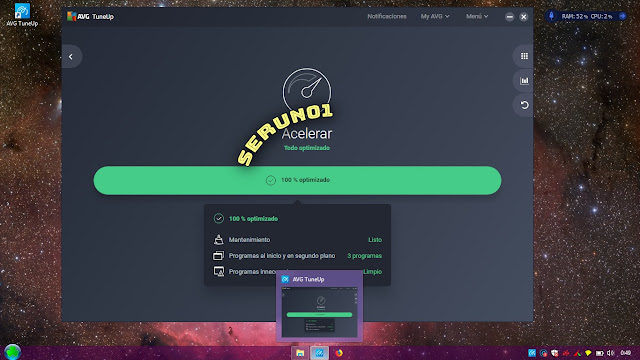Open Programas al inicio y en segundo plano
Viewport: 640px width, 360px height.
(x=282, y=256)
